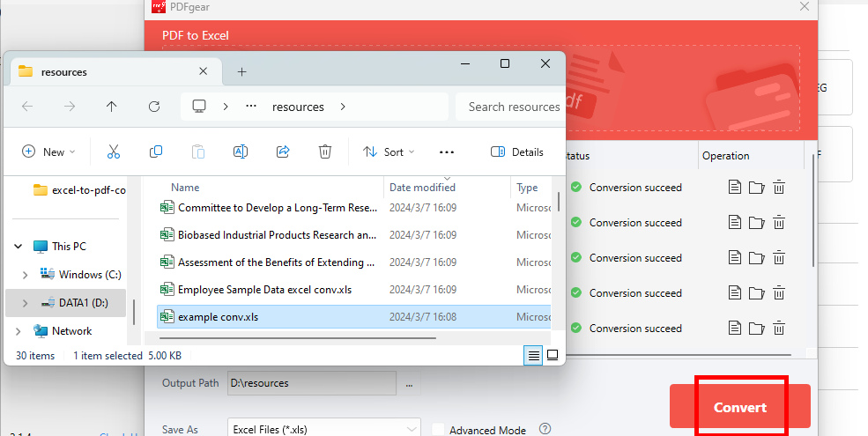
Task: Click the Share icon in Explorer toolbar
Action: click(x=283, y=151)
